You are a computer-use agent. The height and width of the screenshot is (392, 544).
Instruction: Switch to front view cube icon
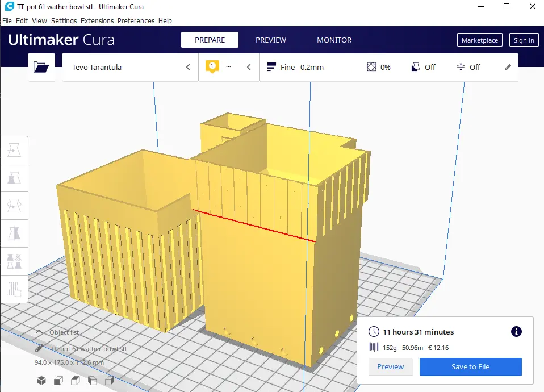tap(58, 381)
